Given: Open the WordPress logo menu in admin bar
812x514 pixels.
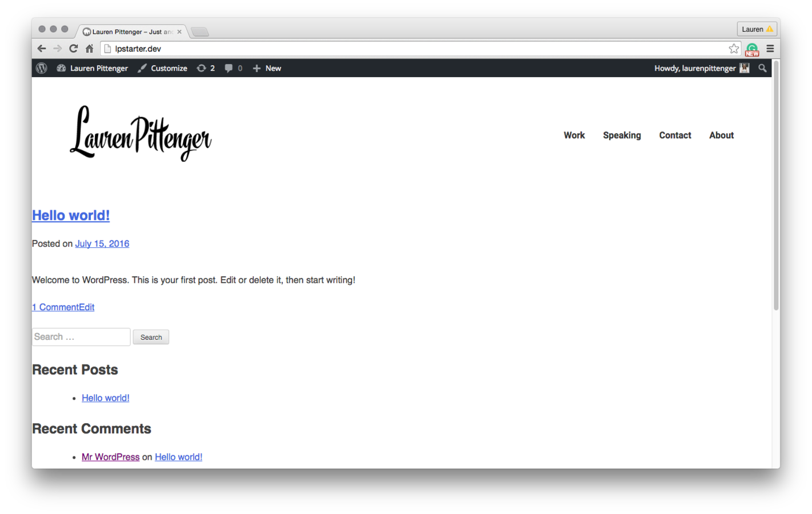Looking at the screenshot, I should pos(41,68).
